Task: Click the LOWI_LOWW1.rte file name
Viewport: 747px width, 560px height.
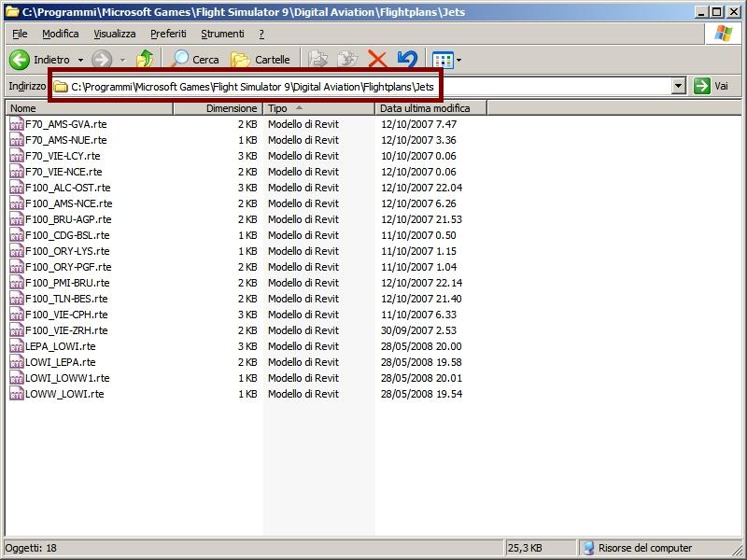Action: [67, 378]
